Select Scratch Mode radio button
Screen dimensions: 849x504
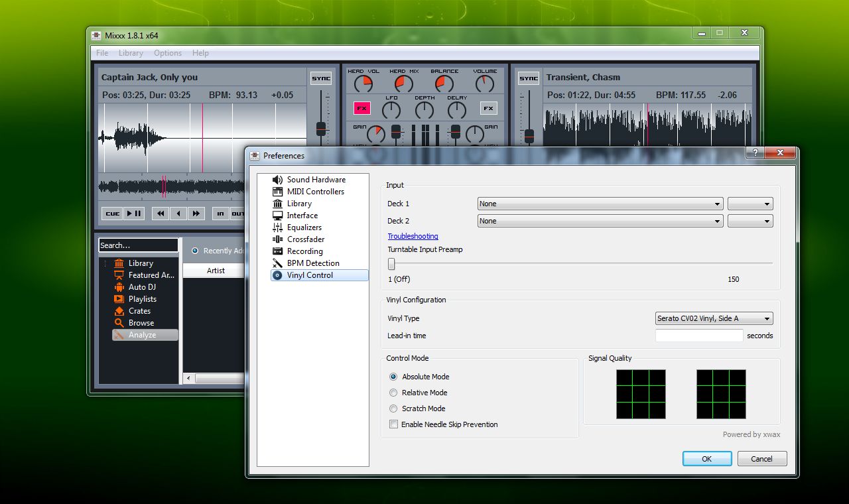point(393,409)
